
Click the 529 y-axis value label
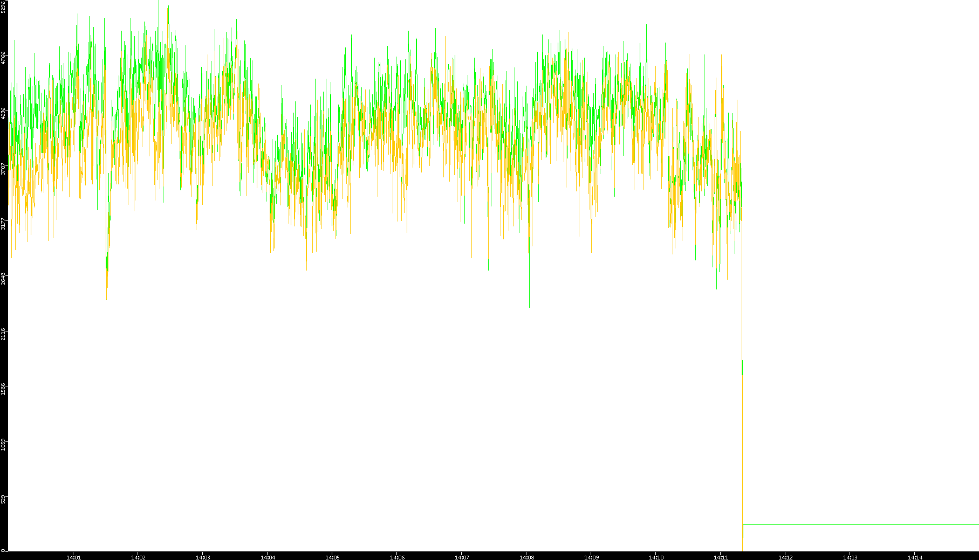coord(3,499)
